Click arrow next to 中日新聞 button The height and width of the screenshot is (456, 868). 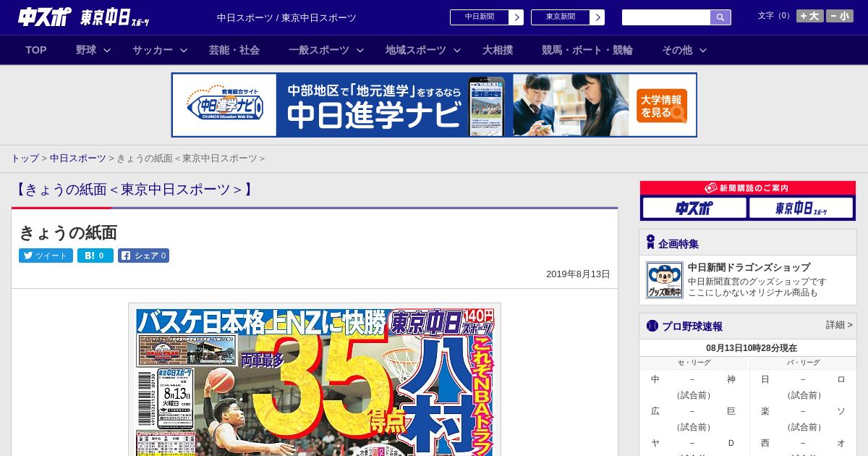tap(516, 17)
